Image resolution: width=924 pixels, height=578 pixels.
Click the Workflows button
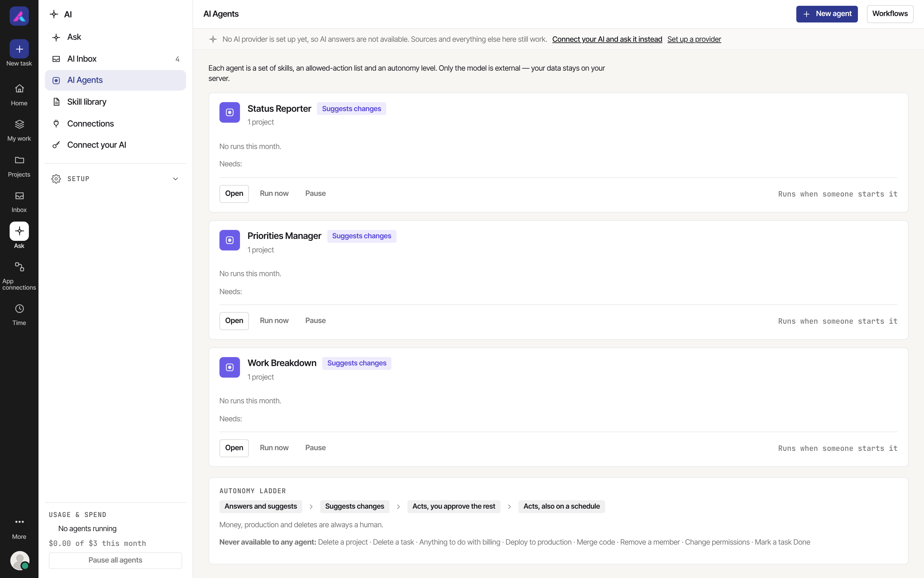[x=890, y=14]
